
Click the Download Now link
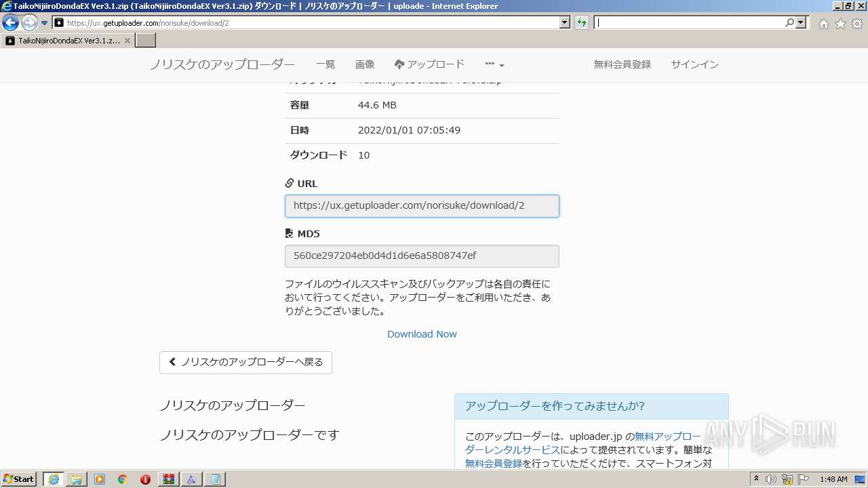click(x=422, y=334)
